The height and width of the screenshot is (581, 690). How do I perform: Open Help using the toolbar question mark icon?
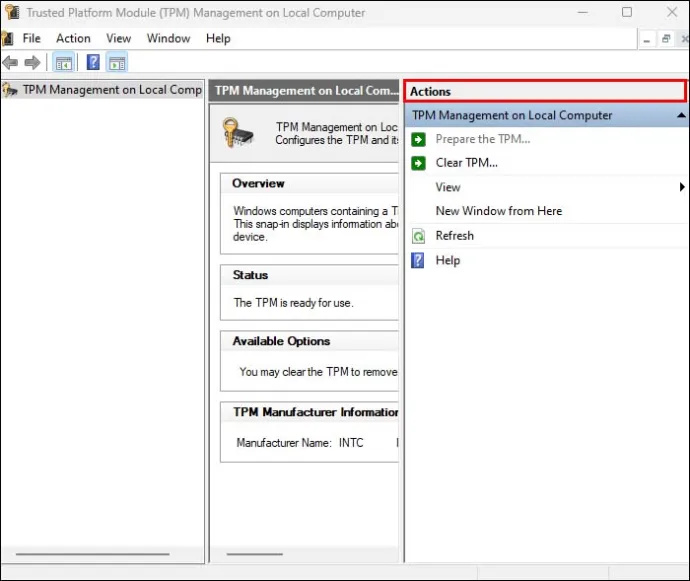coord(93,63)
